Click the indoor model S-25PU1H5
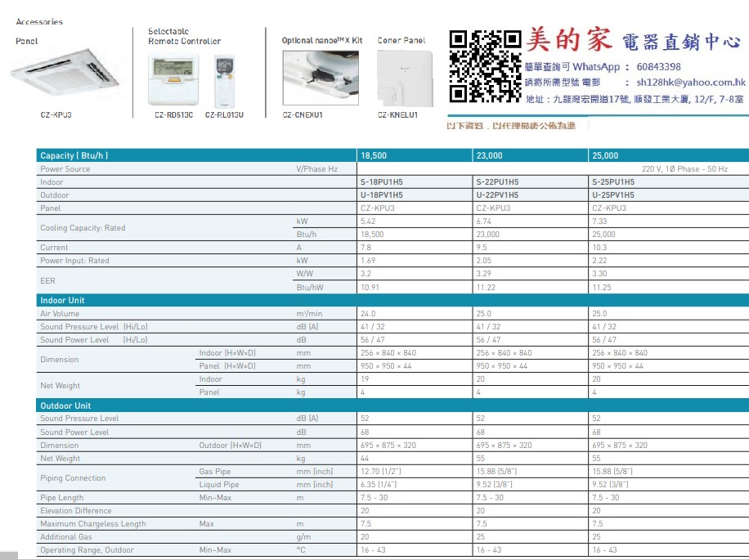Image resolution: width=749 pixels, height=560 pixels. 613,181
